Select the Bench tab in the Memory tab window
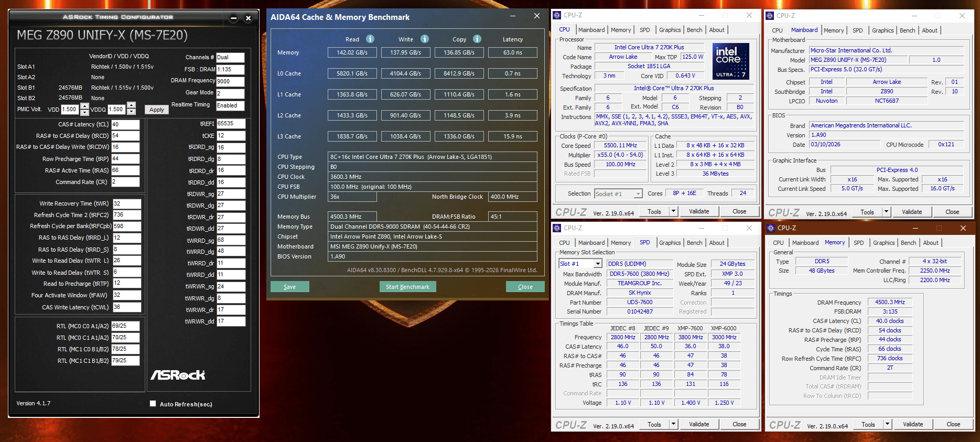 point(908,243)
